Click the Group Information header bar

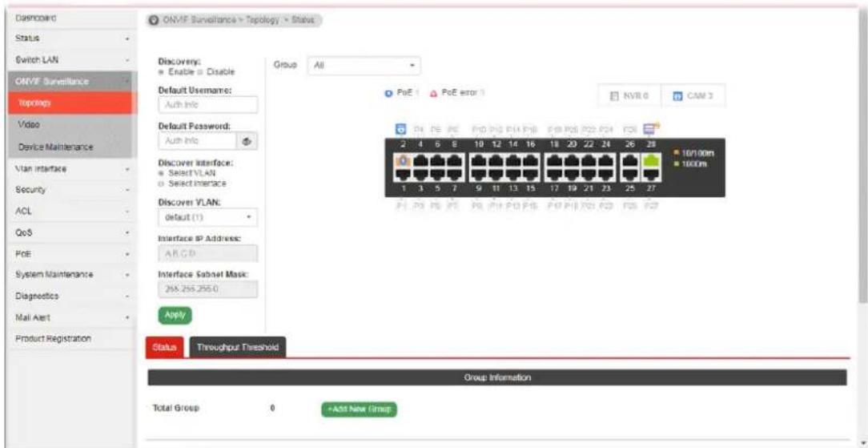497,377
